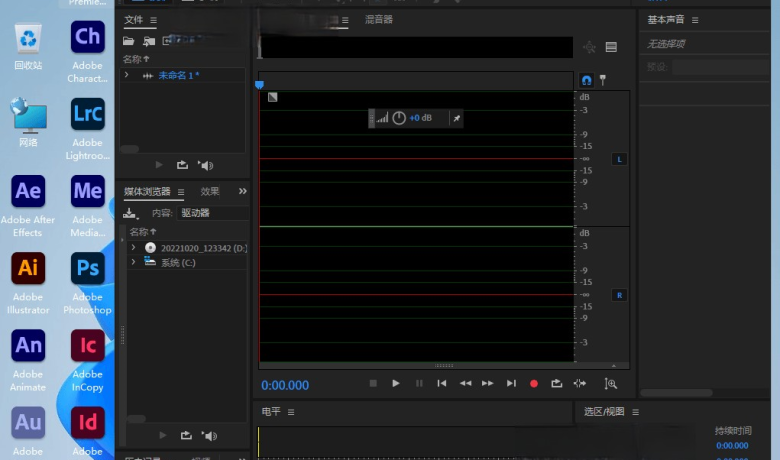This screenshot has width=780, height=460.
Task: Select the 20221020_123342 (D:) disc row
Action: [x=188, y=248]
